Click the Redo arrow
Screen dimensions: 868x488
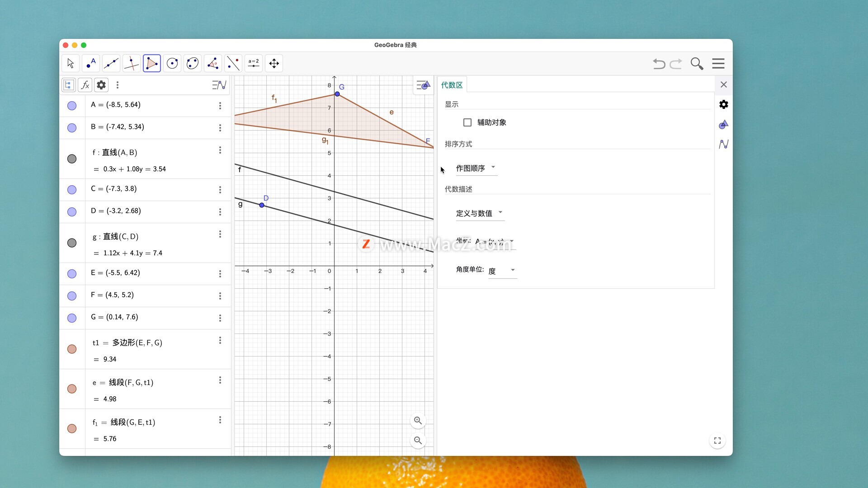coord(676,64)
